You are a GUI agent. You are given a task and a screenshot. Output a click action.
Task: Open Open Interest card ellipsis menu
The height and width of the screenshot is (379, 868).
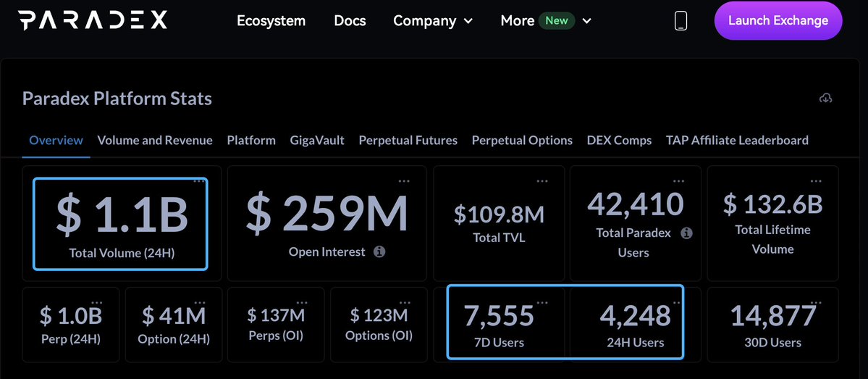pyautogui.click(x=403, y=181)
